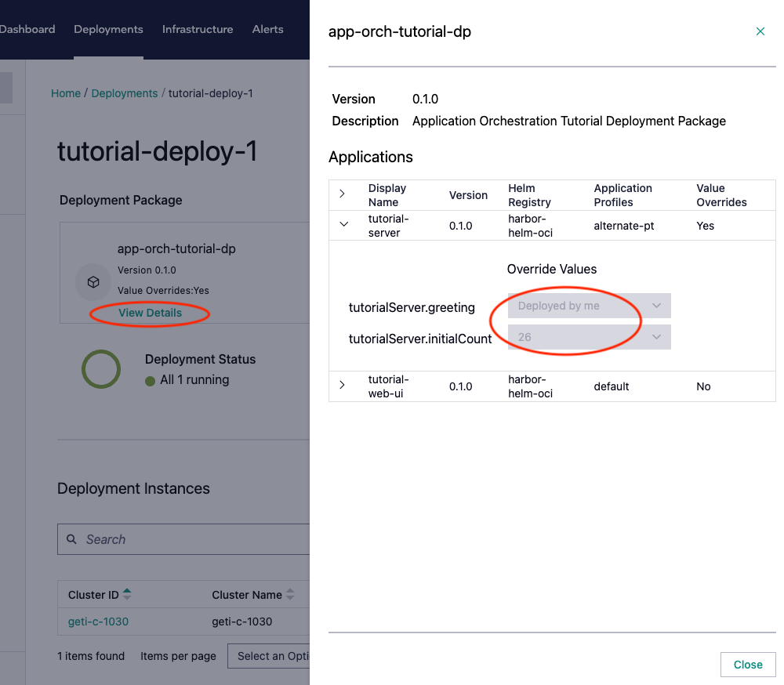Click the View Details link
The image size is (784, 685).
(150, 313)
